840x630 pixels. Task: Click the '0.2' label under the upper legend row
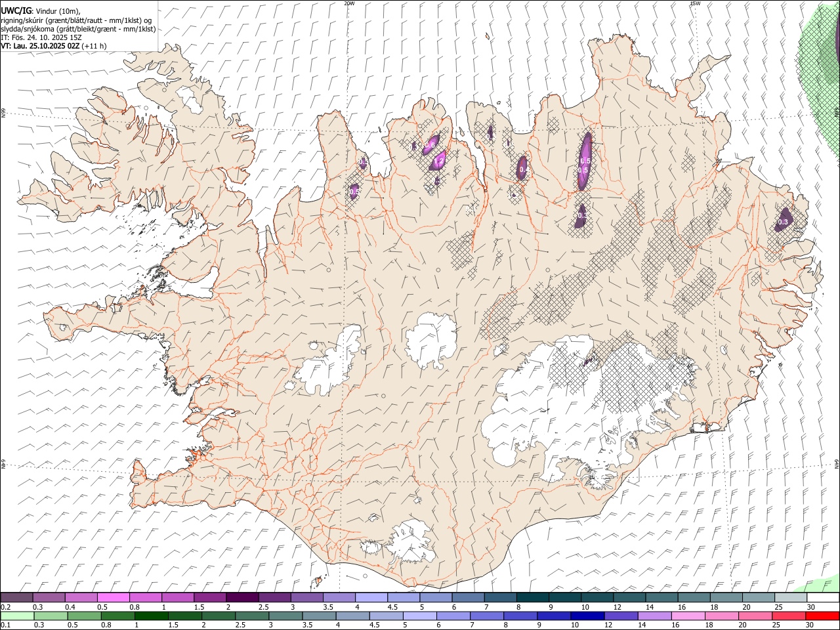click(6, 607)
